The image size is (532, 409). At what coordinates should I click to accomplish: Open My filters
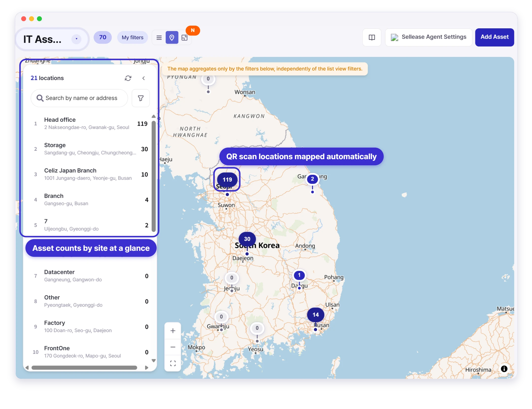(133, 37)
